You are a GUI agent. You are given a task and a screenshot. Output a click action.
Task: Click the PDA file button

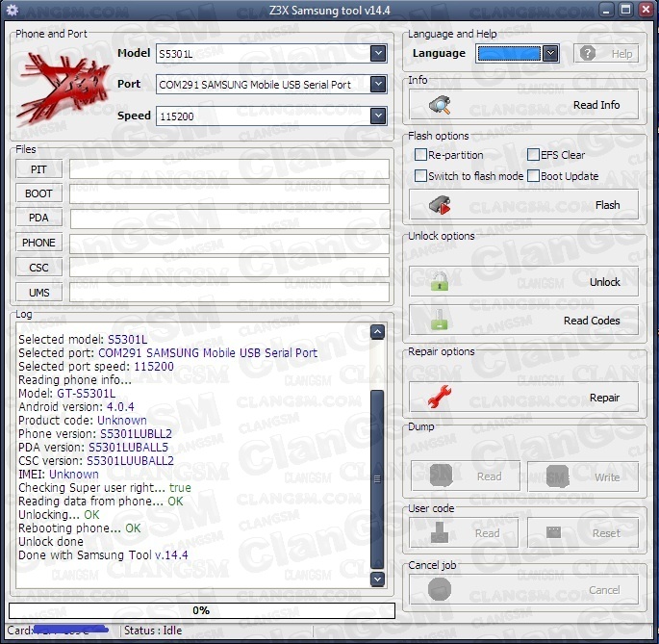click(39, 218)
